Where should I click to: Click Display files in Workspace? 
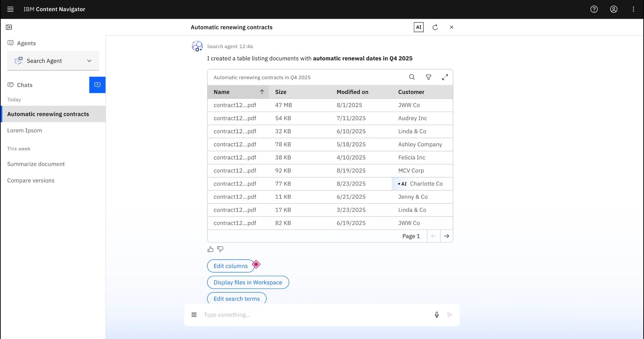(248, 282)
